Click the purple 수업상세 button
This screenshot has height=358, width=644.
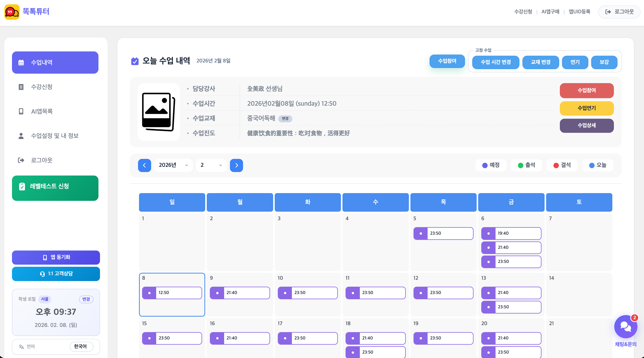[586, 126]
